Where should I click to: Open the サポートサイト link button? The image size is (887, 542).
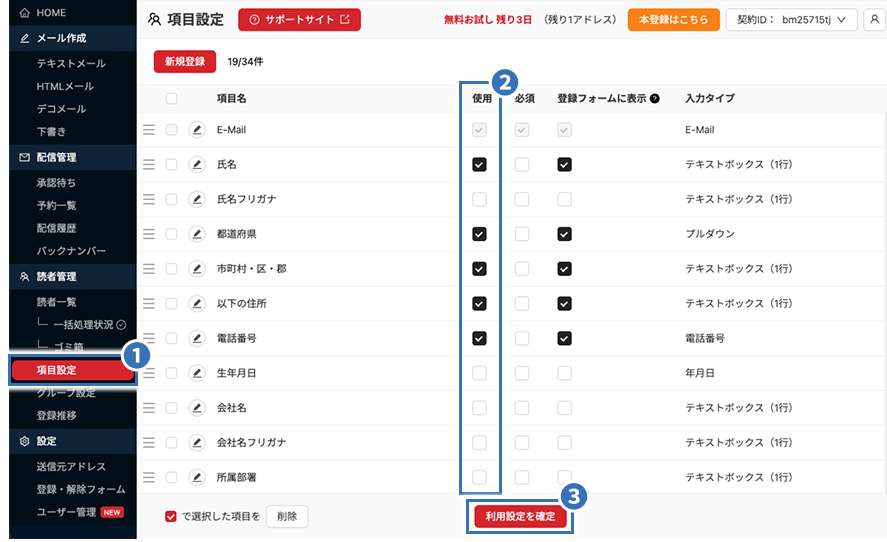tap(299, 19)
